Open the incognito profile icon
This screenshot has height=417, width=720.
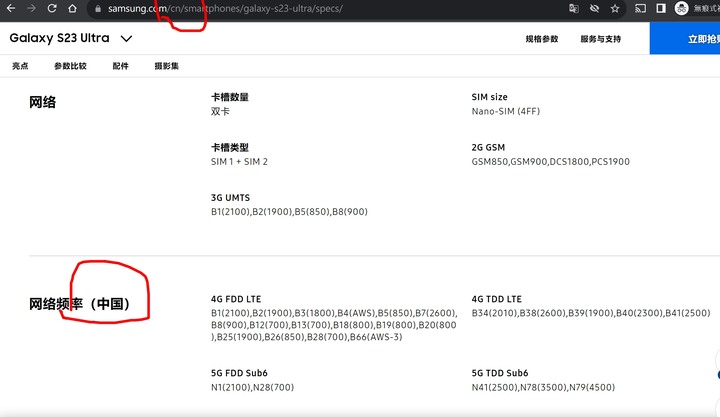[681, 8]
